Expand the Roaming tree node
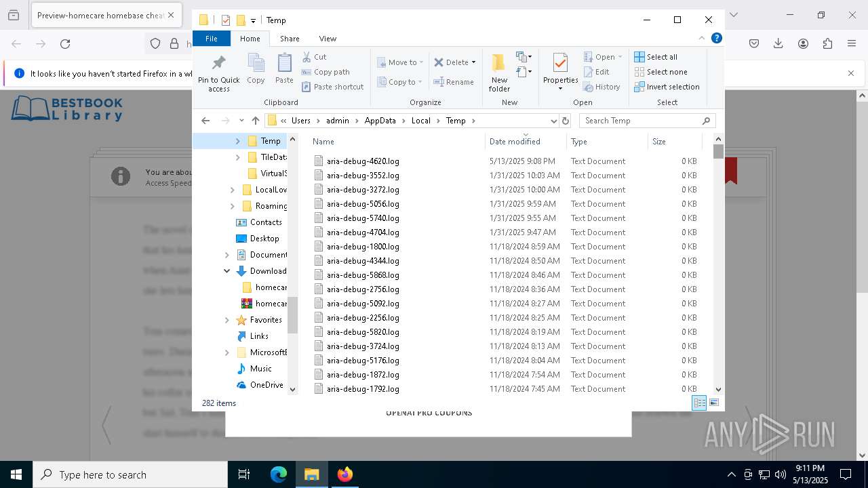Screen dimensions: 868x488 pyautogui.click(x=232, y=206)
